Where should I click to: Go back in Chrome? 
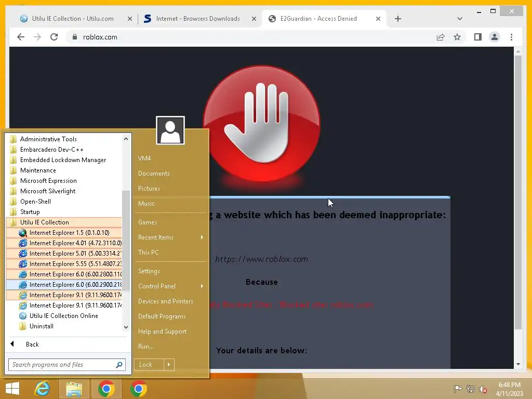point(21,37)
